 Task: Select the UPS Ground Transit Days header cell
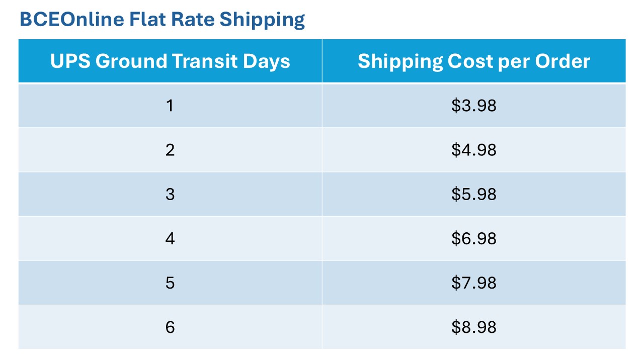170,61
